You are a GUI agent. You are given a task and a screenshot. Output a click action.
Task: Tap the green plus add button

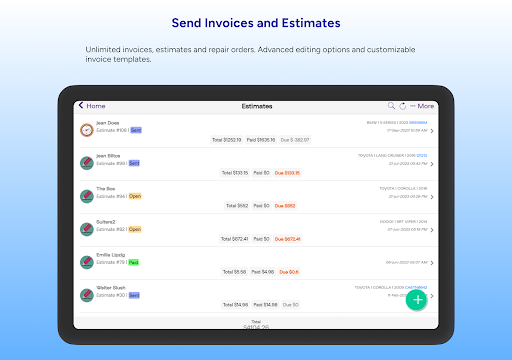click(416, 300)
